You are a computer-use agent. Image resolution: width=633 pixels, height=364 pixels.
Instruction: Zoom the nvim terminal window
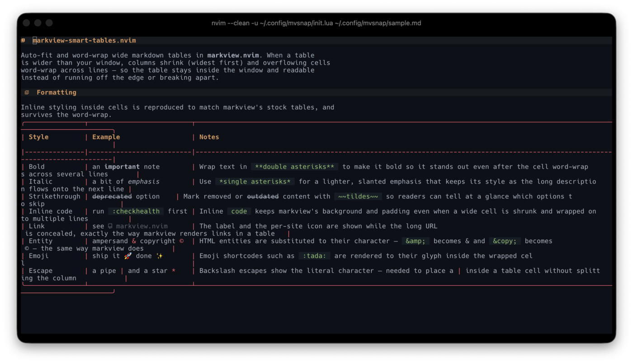[x=49, y=23]
